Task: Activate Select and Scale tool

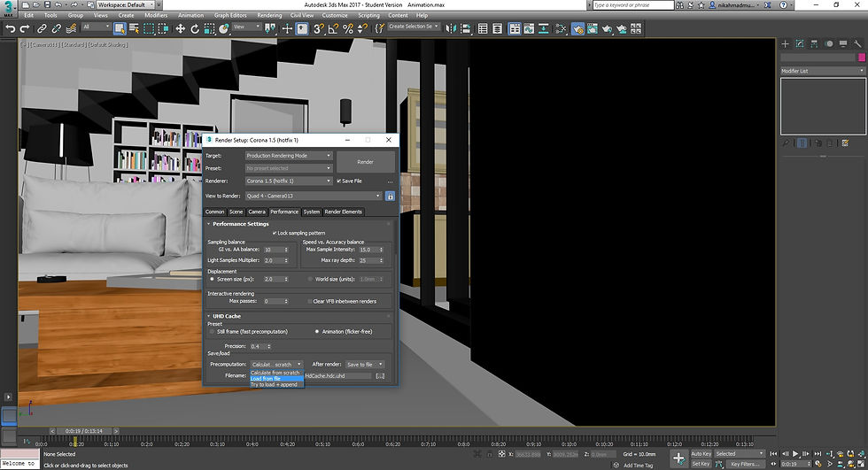Action: pos(209,28)
